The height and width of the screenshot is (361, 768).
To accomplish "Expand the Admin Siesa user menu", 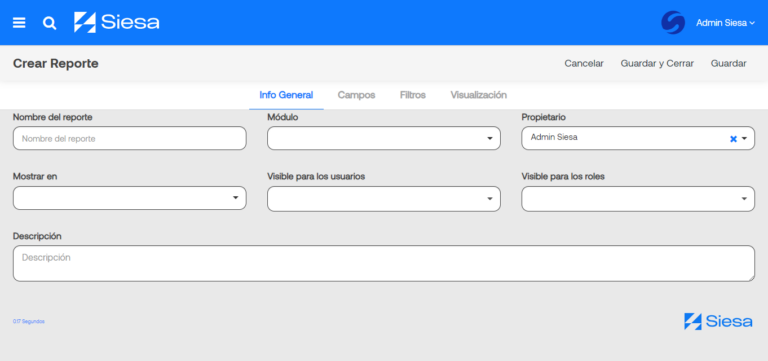I will click(x=725, y=23).
